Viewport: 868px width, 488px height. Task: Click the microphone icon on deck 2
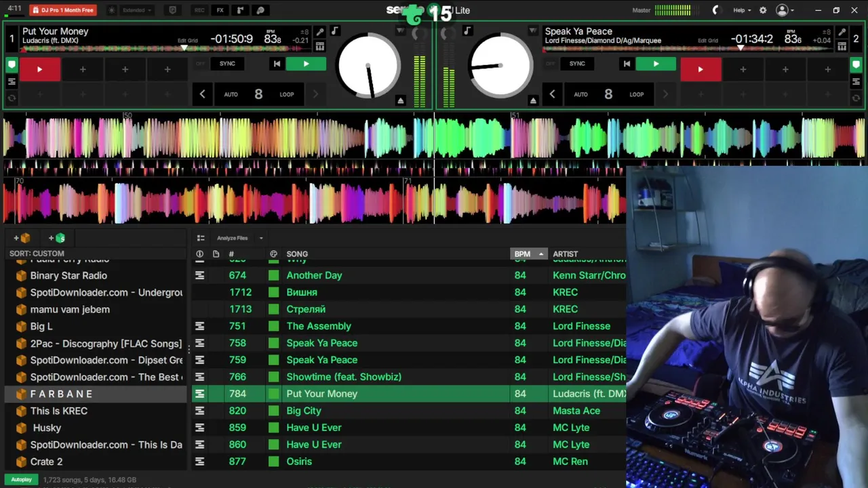point(842,32)
